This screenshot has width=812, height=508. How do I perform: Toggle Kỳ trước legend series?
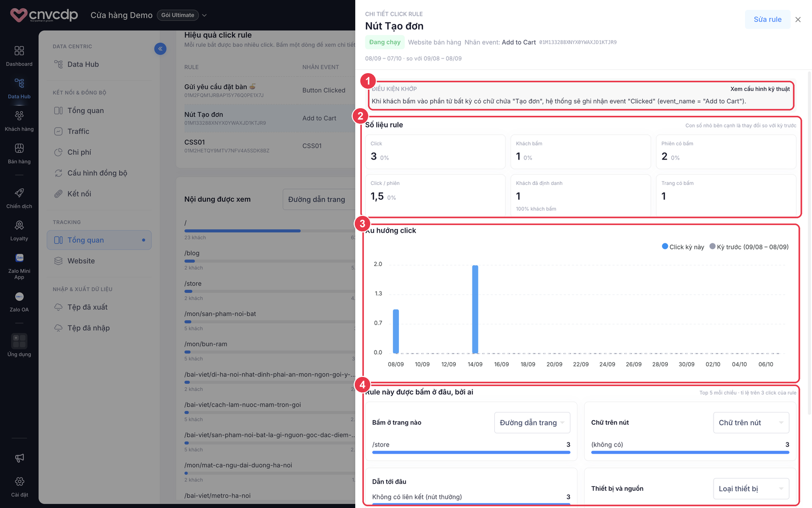(x=749, y=247)
